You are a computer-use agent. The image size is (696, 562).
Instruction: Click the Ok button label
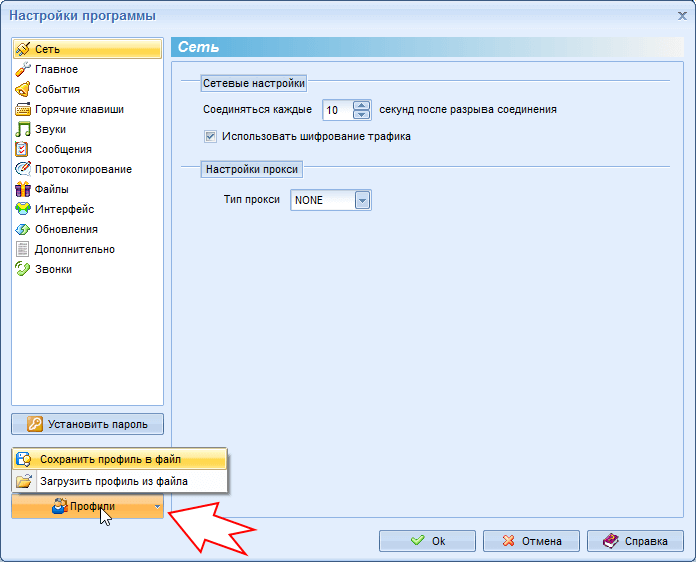click(439, 541)
